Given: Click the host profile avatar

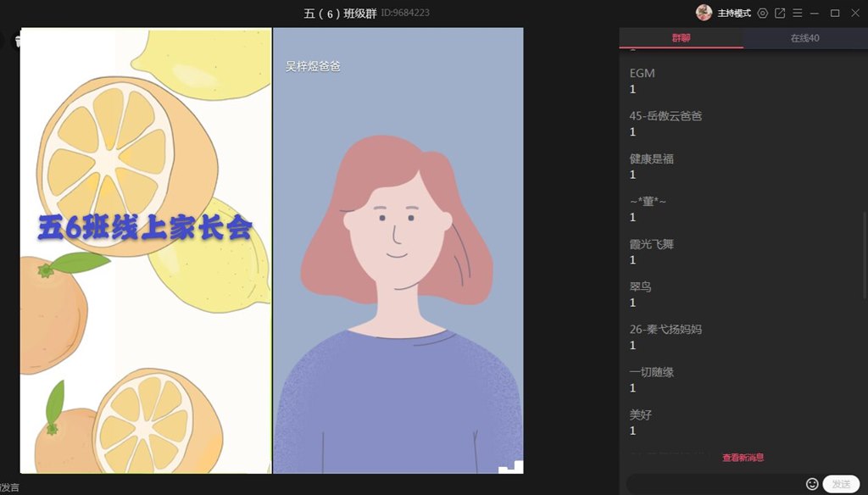Looking at the screenshot, I should [x=704, y=13].
